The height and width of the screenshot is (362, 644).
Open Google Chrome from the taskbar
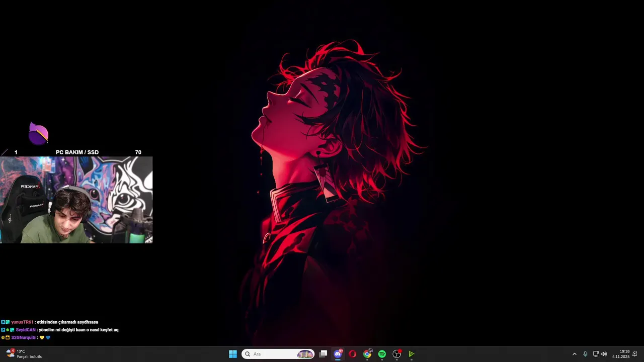pos(367,354)
